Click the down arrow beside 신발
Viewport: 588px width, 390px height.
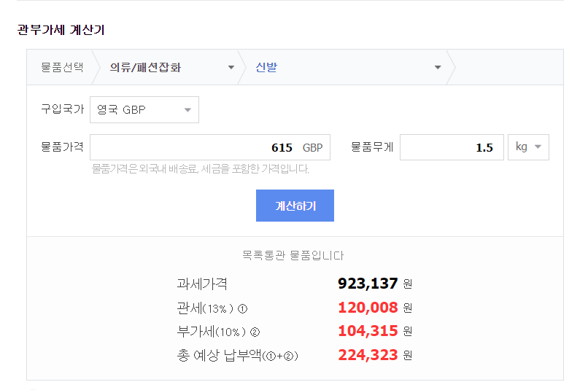click(x=438, y=68)
